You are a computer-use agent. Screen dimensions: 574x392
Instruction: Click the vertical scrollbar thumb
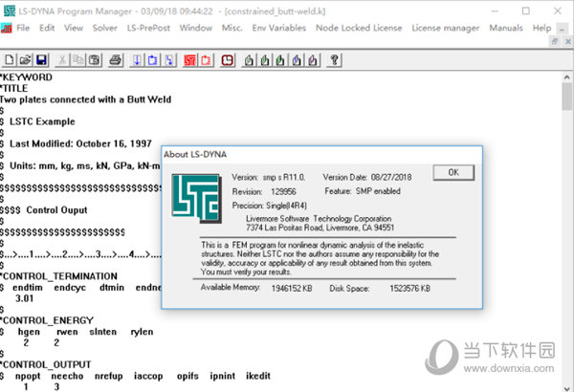566,97
